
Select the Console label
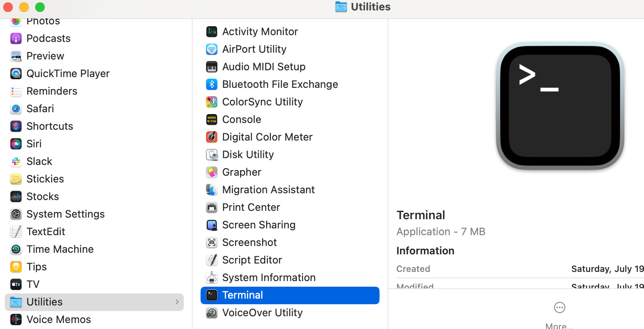[x=242, y=119]
